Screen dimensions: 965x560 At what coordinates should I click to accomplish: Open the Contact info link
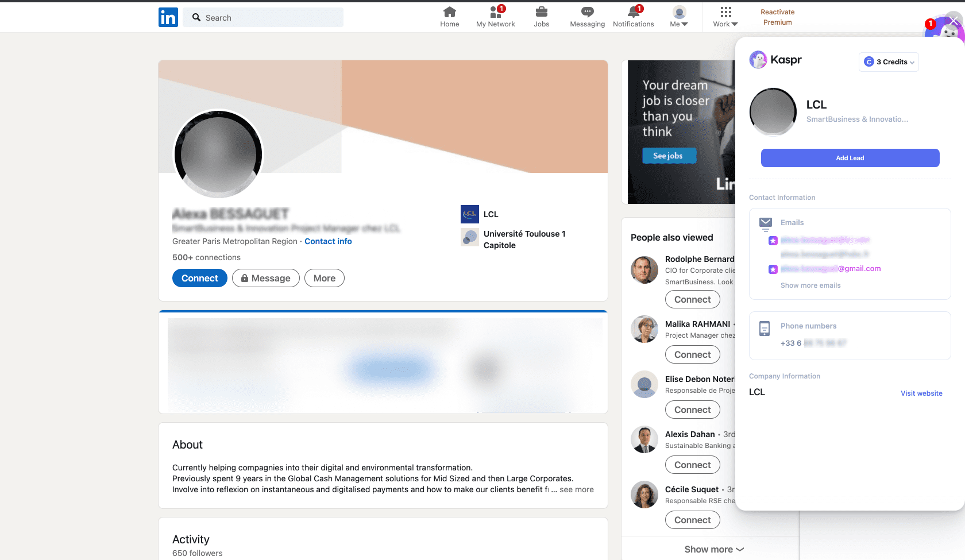(x=328, y=241)
